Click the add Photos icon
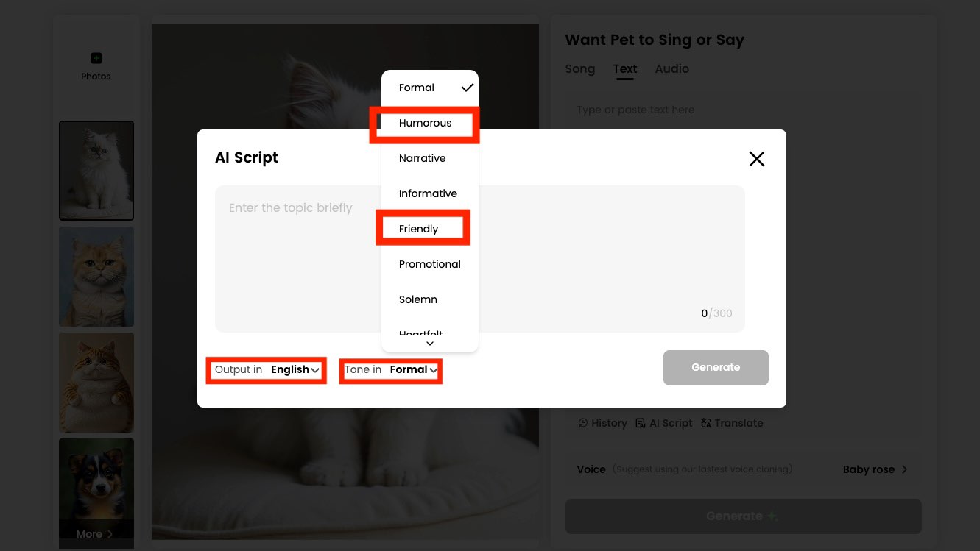This screenshot has width=980, height=551. click(96, 59)
